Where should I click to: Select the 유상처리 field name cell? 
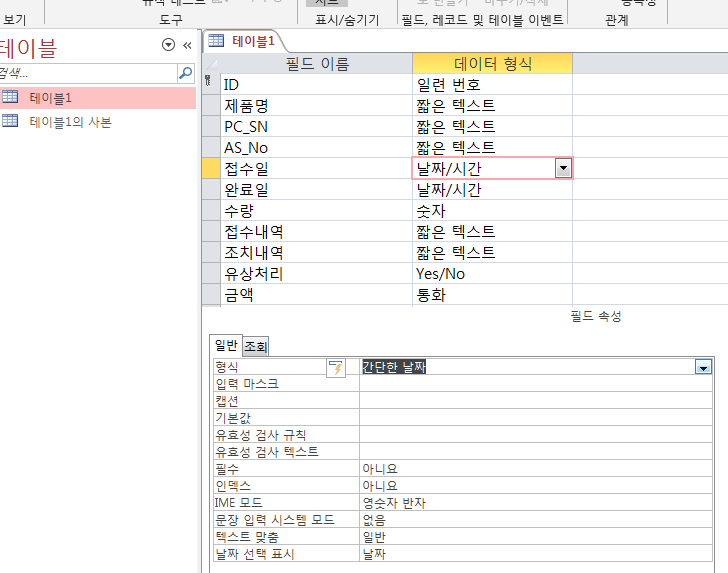coord(316,273)
